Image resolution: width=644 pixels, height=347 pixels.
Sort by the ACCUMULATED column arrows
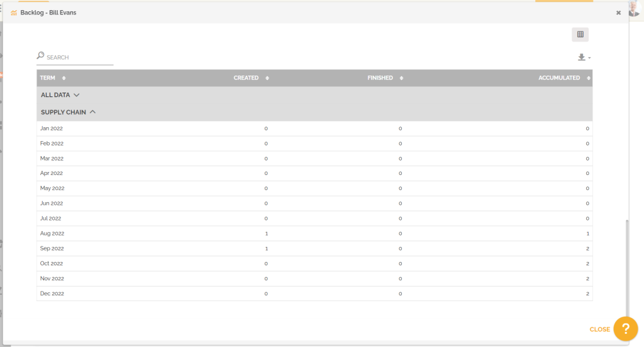[x=589, y=78]
